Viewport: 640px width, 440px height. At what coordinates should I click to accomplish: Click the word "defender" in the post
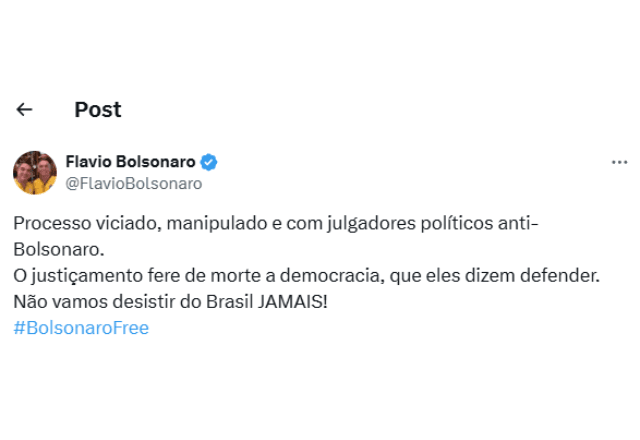(563, 273)
